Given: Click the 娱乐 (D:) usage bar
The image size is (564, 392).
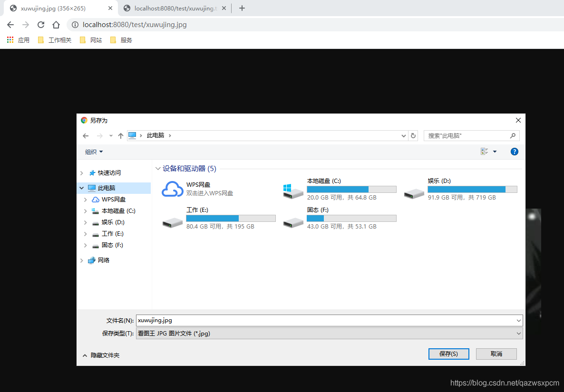Looking at the screenshot, I should click(x=472, y=190).
